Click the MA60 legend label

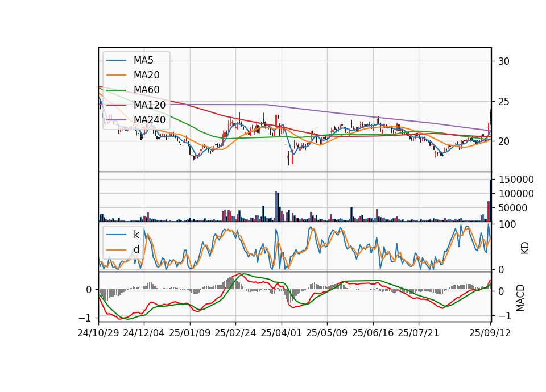point(146,90)
